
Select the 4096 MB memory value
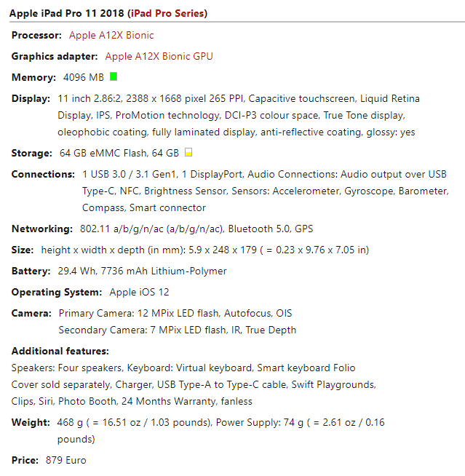84,77
